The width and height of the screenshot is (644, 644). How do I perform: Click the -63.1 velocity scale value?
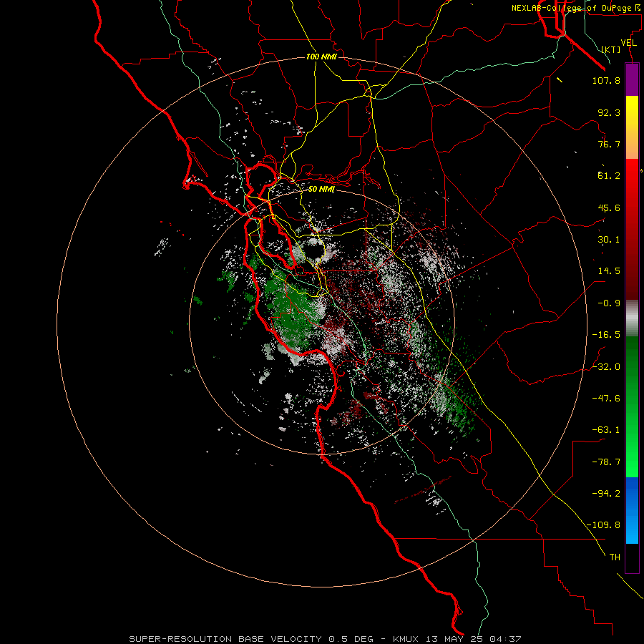606,430
